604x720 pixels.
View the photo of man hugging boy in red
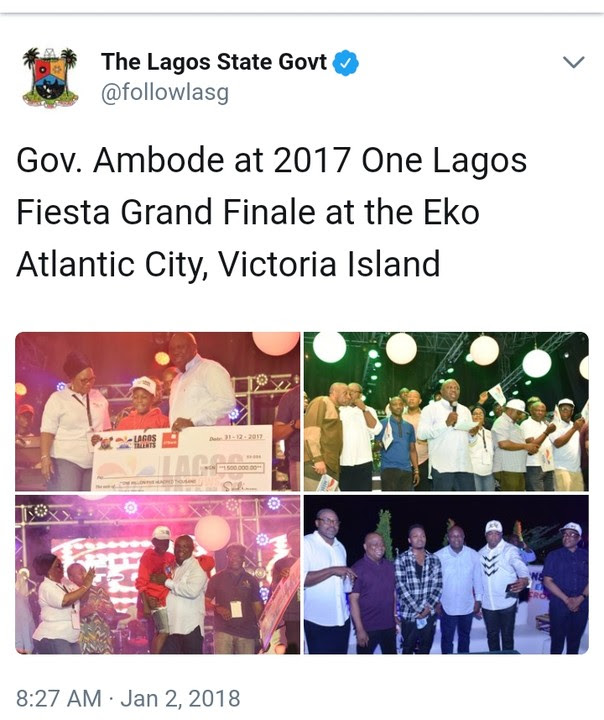click(x=158, y=574)
